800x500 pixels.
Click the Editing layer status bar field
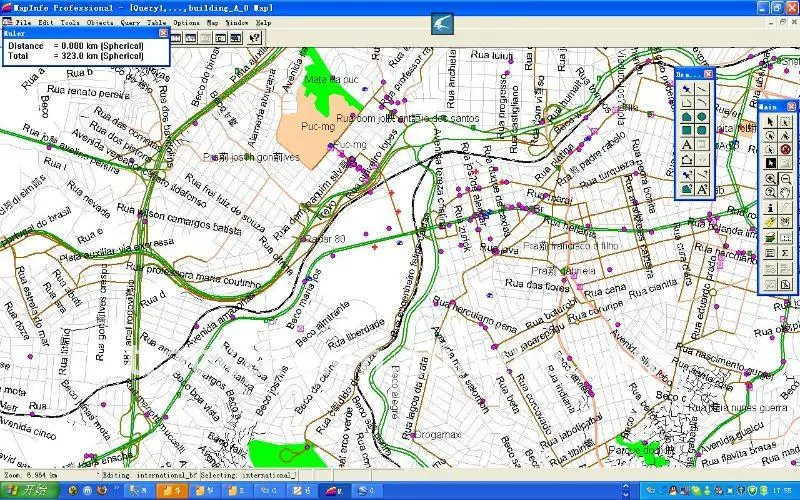pyautogui.click(x=150, y=475)
